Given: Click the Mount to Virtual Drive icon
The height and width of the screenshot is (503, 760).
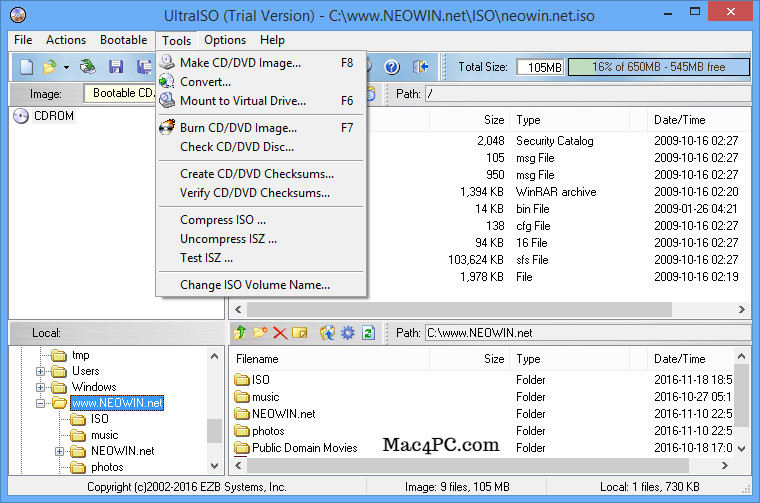Looking at the screenshot, I should (x=167, y=100).
